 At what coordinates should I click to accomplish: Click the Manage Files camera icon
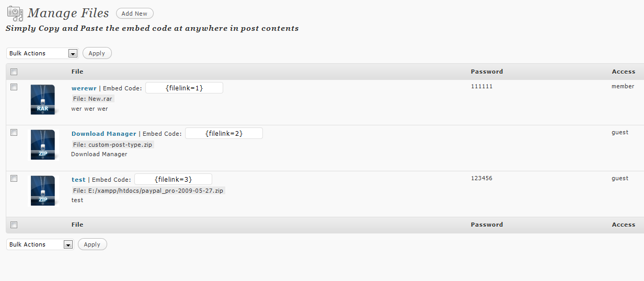[x=15, y=13]
